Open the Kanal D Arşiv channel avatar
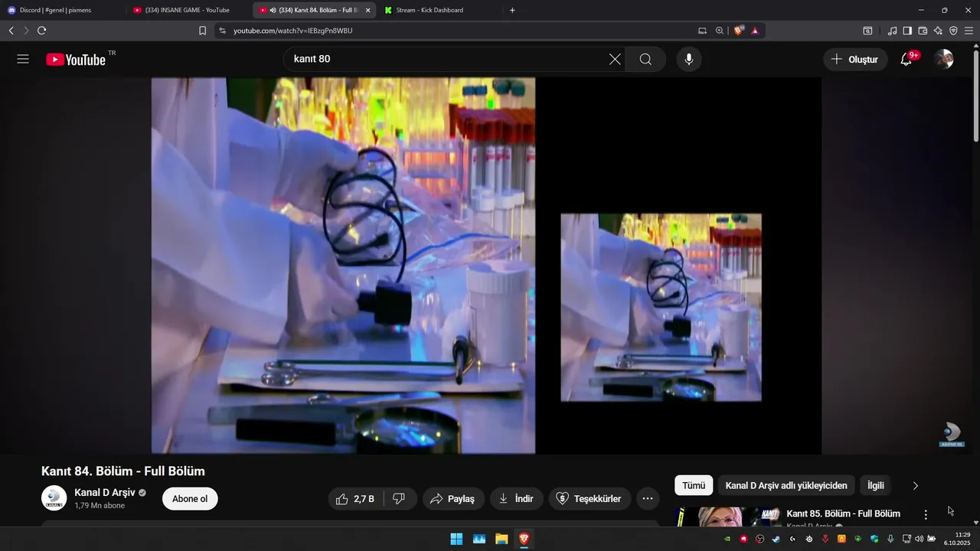 [54, 498]
